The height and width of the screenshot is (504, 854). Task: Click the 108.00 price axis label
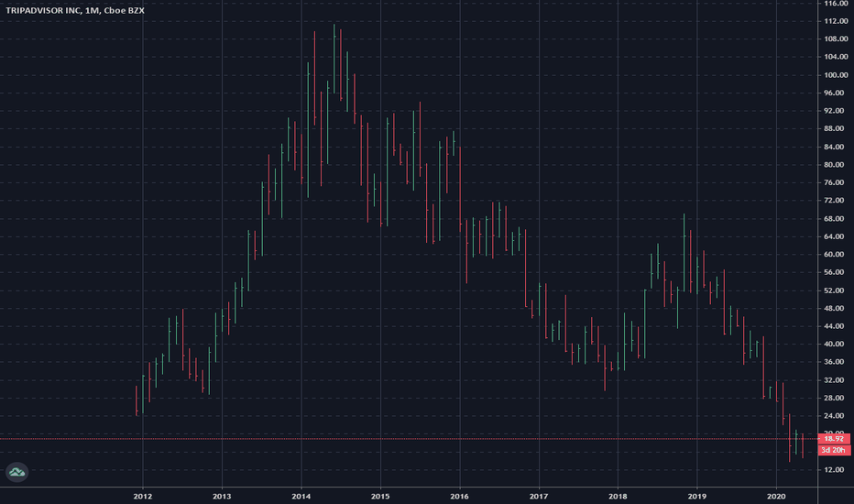tap(836, 39)
